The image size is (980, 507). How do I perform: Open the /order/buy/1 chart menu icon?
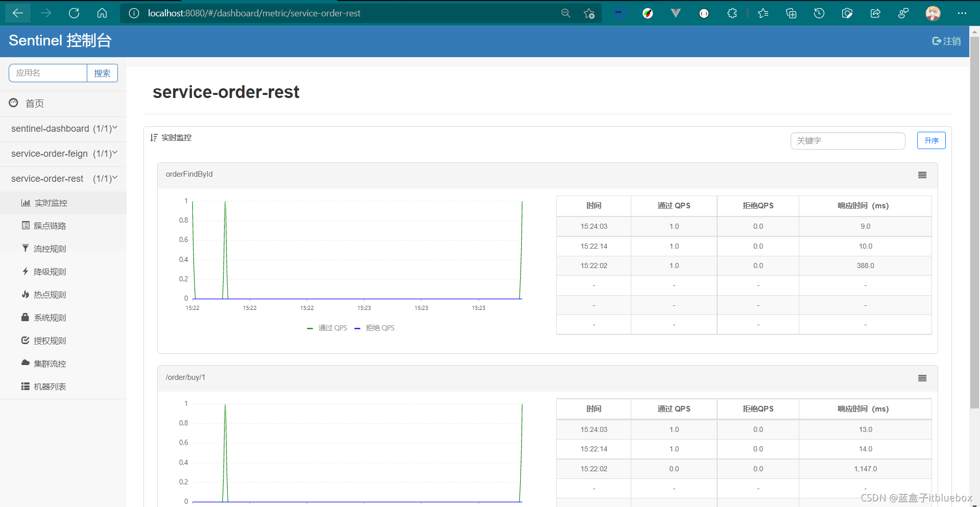(x=922, y=378)
